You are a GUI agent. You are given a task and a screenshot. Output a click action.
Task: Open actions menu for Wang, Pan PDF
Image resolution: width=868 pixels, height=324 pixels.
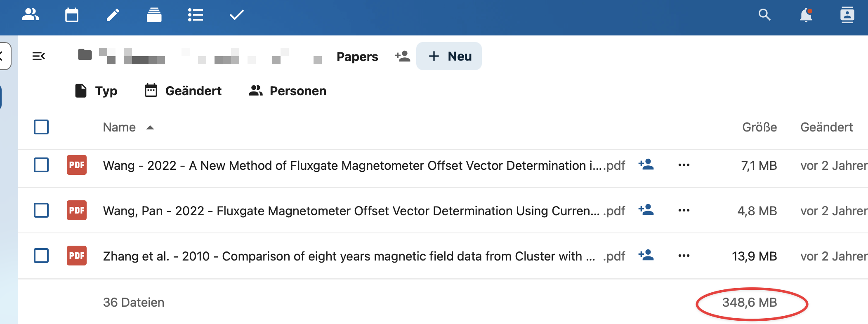684,210
